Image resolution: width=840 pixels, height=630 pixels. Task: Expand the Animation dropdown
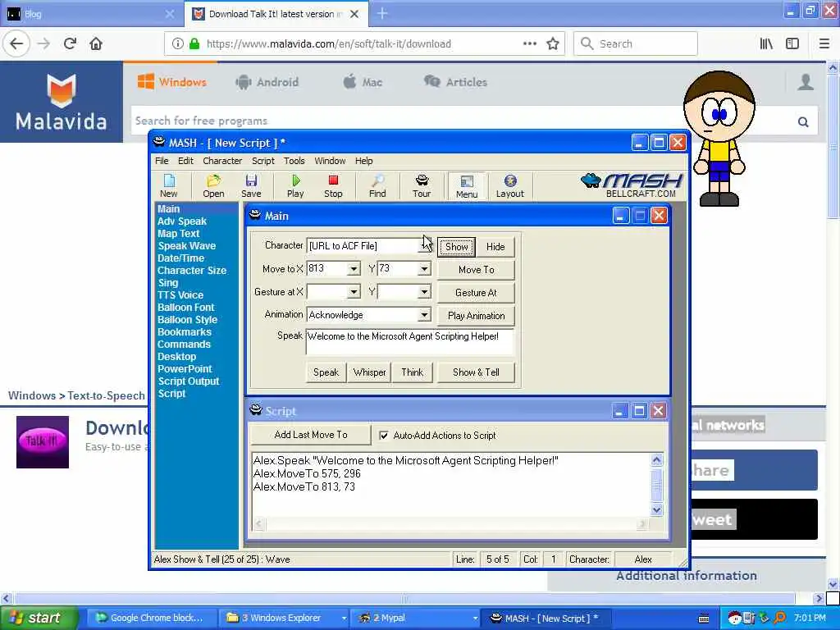coord(424,315)
